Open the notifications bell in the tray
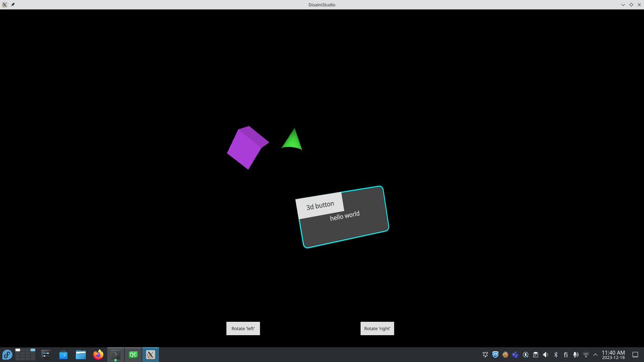Image resolution: width=644 pixels, height=362 pixels. point(485,354)
